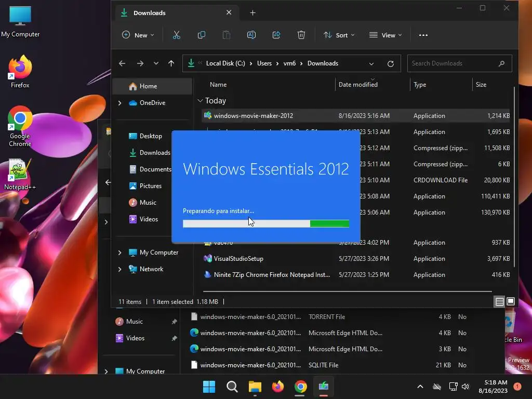Collapse the Today group
The image size is (532, 399).
click(200, 101)
